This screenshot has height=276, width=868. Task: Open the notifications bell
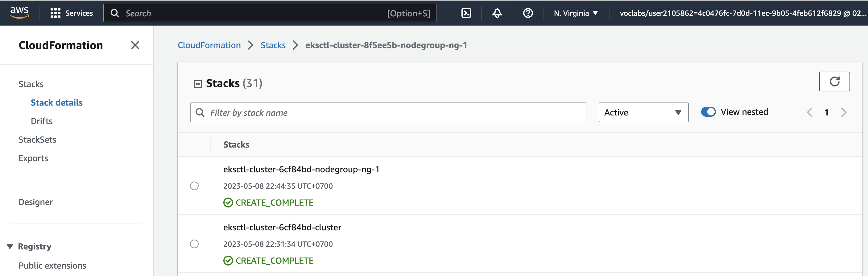497,13
